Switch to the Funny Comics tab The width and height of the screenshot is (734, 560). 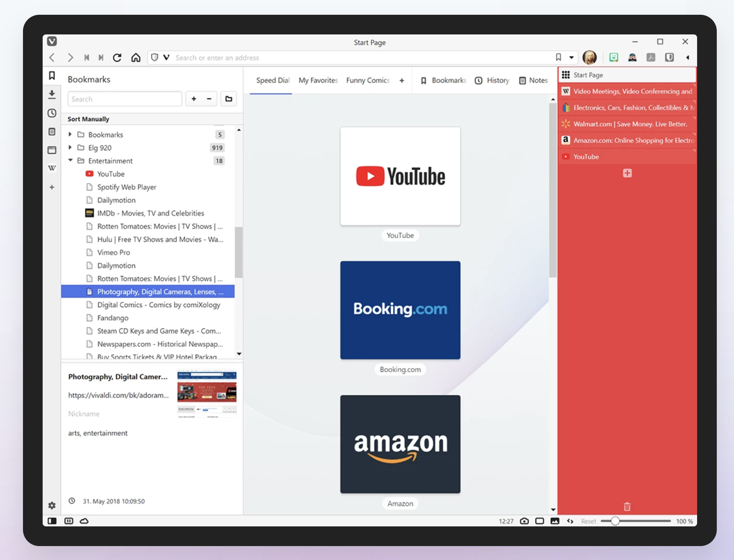(367, 80)
